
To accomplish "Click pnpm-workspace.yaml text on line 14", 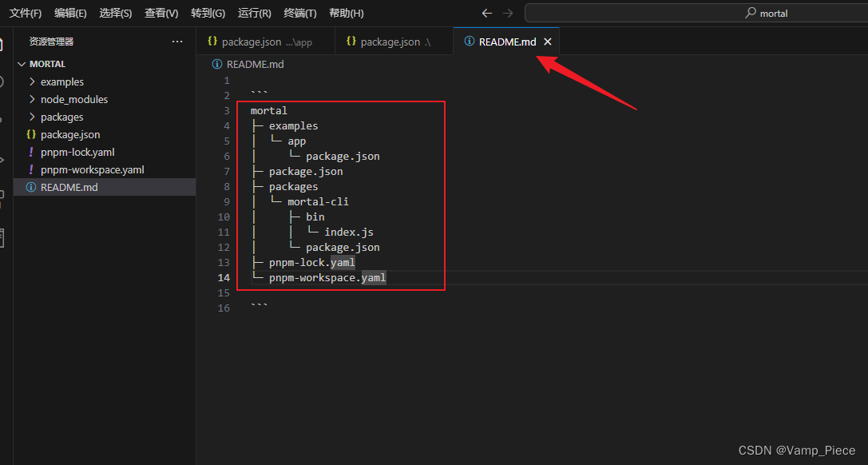I will (327, 277).
